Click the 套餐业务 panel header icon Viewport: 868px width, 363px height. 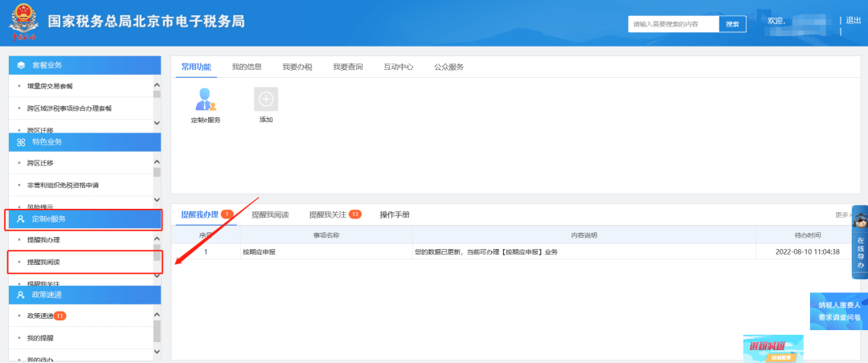pos(21,65)
